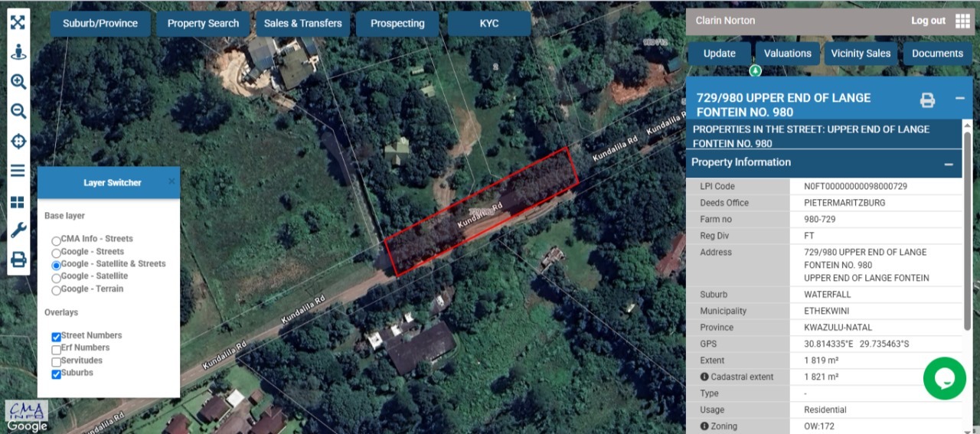Viewport: 980px width, 434px height.
Task: Open the wrench tools icon
Action: (18, 230)
